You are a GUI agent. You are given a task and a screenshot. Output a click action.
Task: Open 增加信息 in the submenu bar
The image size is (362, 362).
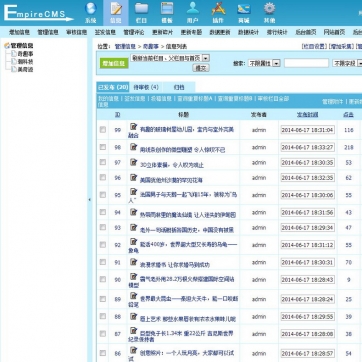(x=19, y=32)
